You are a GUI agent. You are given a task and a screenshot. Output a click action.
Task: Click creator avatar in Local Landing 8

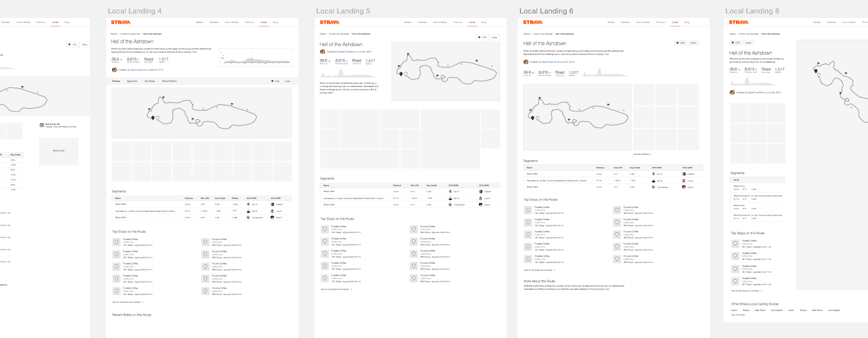(733, 92)
